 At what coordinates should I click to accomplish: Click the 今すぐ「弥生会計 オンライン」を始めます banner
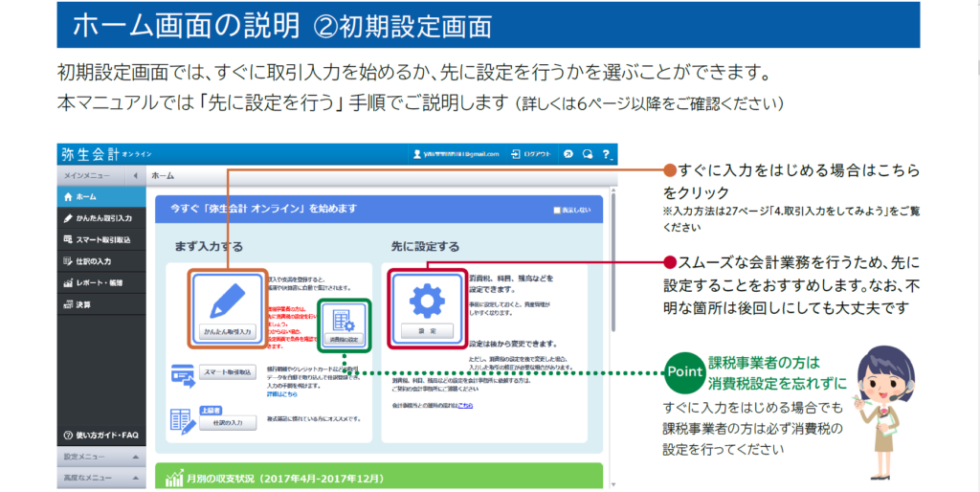coord(379,210)
